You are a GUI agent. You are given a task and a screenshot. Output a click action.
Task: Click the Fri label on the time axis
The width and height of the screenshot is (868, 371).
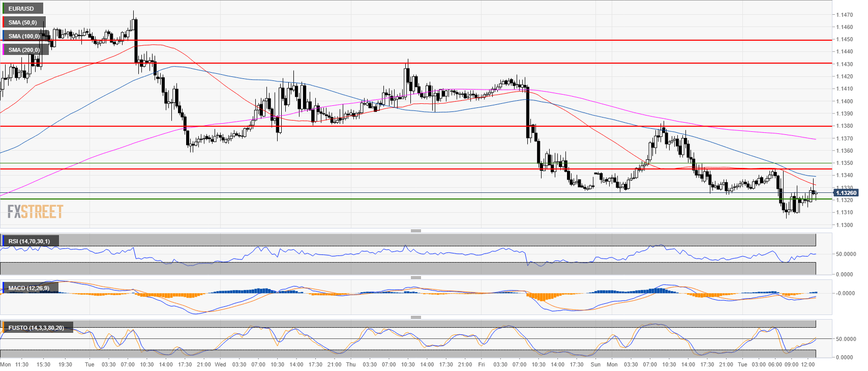pyautogui.click(x=481, y=364)
